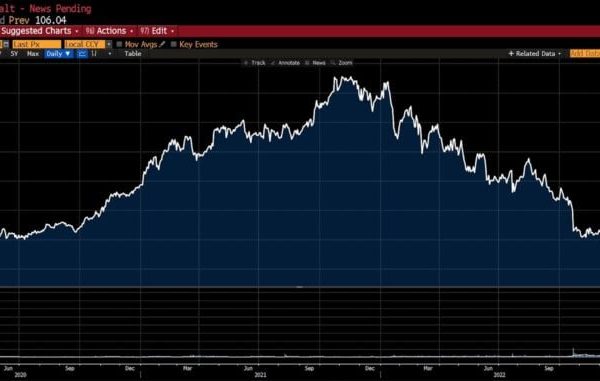Click the 2022 year axis label
Viewport: 600px width, 381px height.
(x=499, y=375)
